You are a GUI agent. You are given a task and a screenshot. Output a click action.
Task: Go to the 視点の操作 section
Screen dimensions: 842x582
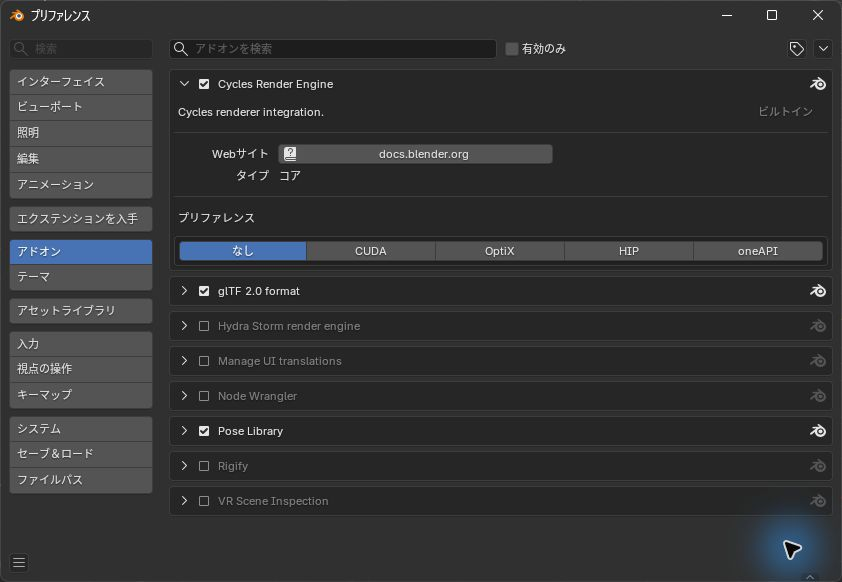(x=81, y=369)
